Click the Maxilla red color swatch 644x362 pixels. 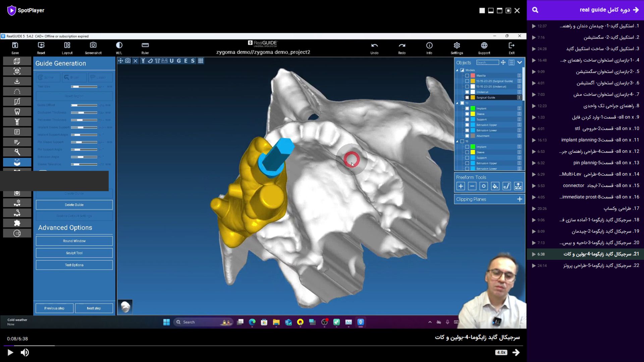pos(473,76)
